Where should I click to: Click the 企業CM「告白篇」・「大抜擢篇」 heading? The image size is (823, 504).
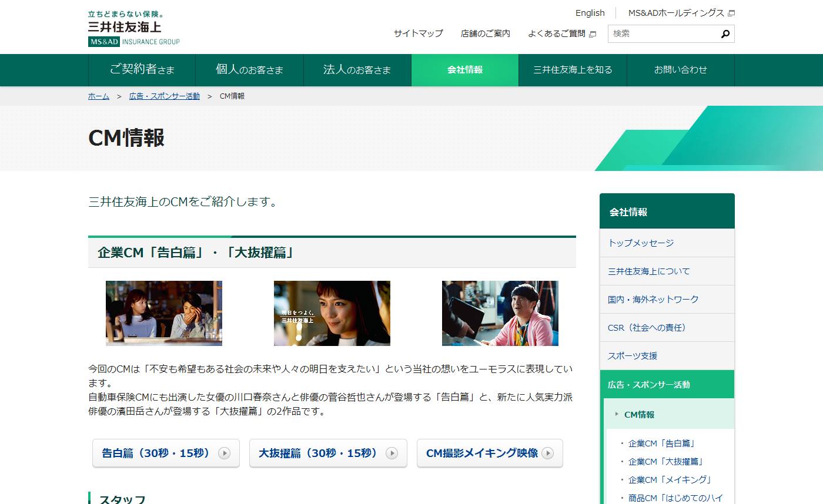coord(196,253)
